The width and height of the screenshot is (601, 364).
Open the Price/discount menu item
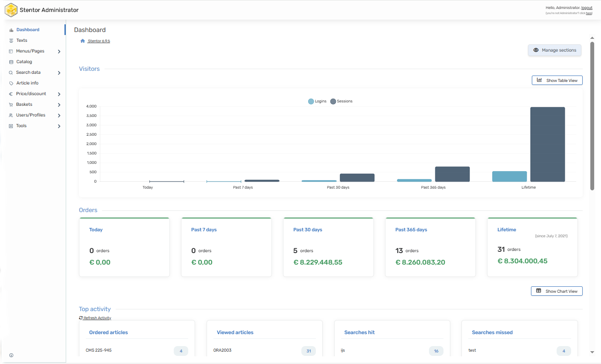point(31,94)
